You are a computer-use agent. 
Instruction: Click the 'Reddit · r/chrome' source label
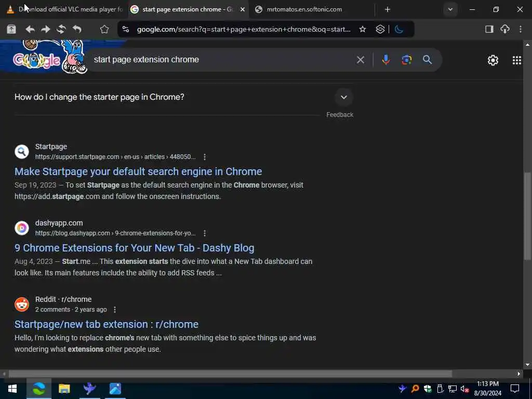coord(63,299)
